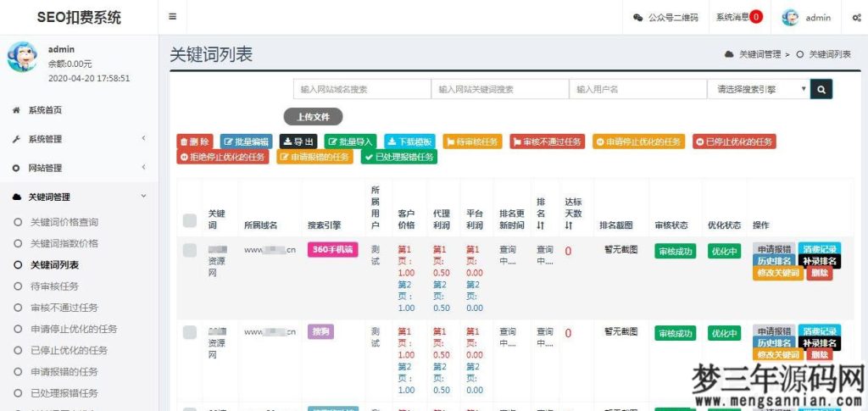Image resolution: width=868 pixels, height=411 pixels.
Task: Click 删除 in 360手机端 row
Action: pyautogui.click(x=820, y=273)
